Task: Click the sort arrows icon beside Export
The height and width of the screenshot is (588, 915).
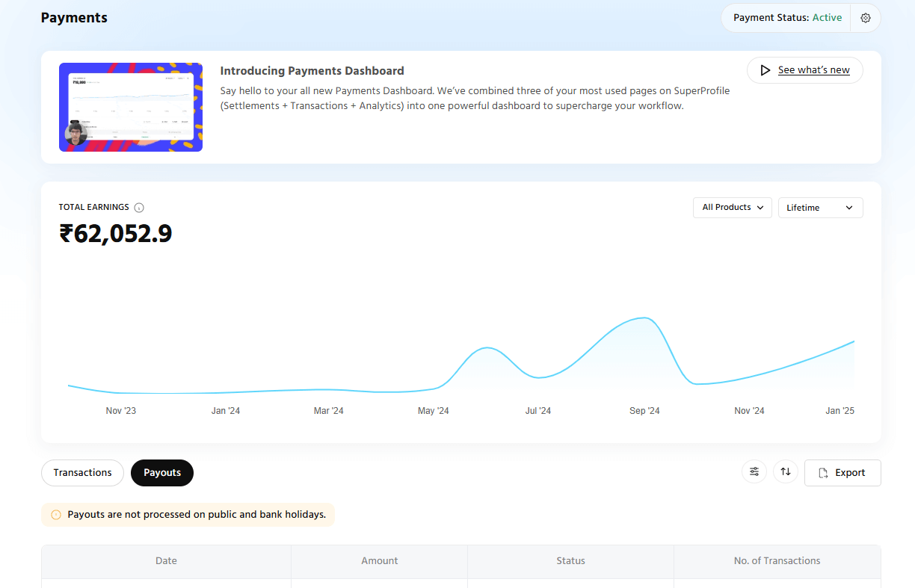Action: (x=786, y=472)
